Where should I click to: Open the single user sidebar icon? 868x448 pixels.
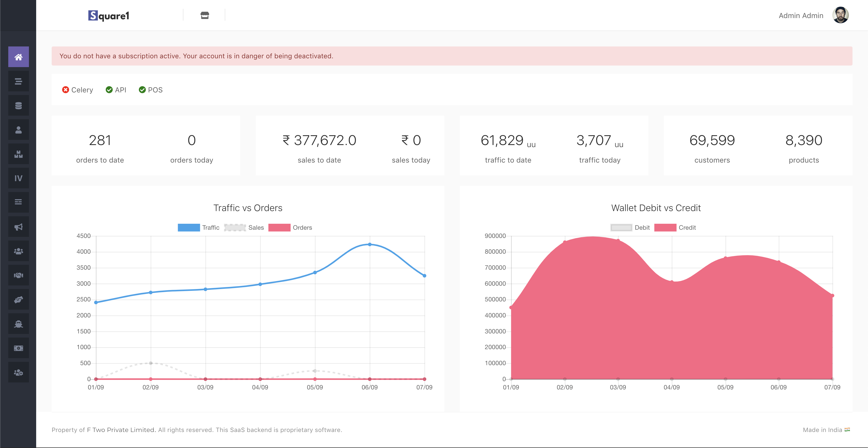(19, 130)
